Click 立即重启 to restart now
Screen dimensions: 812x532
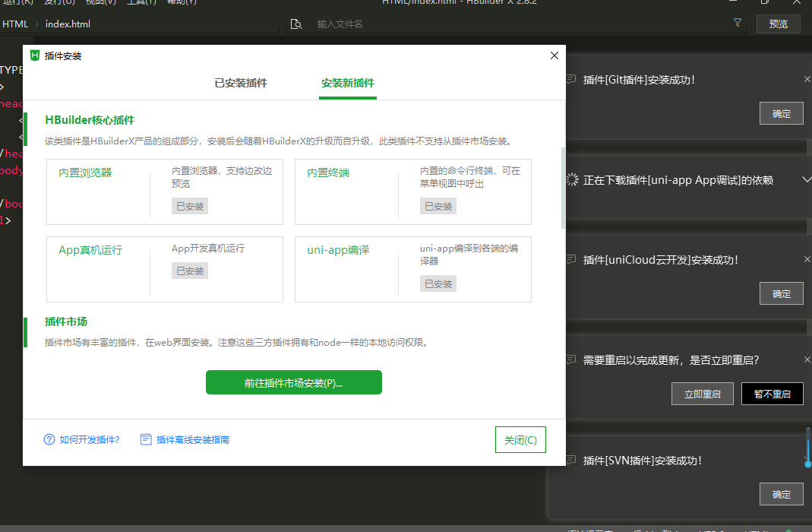coord(702,394)
